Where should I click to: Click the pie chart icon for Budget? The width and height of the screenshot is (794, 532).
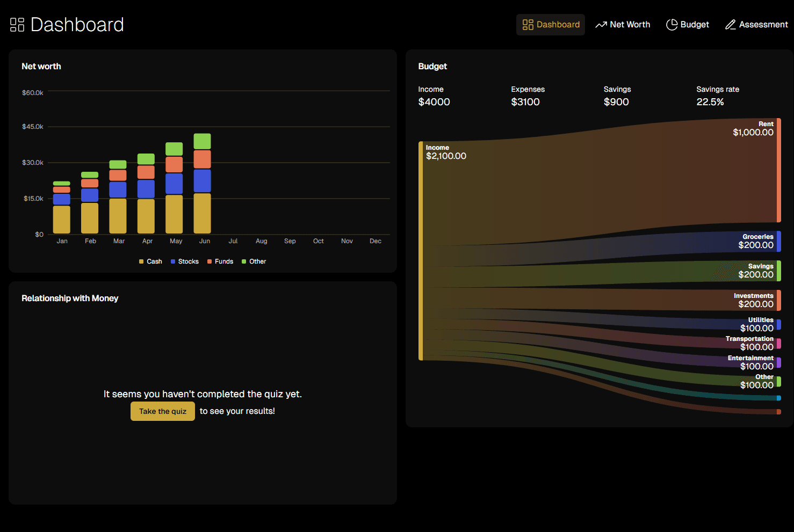(x=672, y=25)
